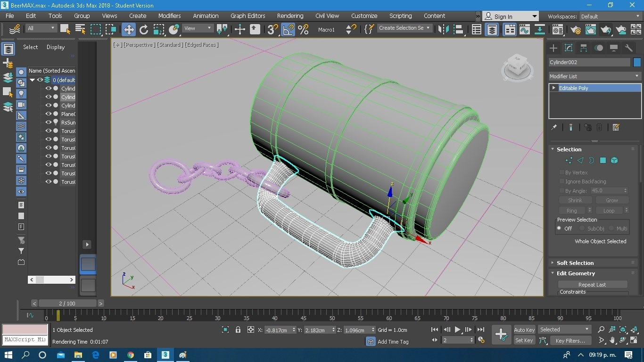The image size is (644, 362).
Task: Select the Off preview selection radio
Action: (x=559, y=229)
